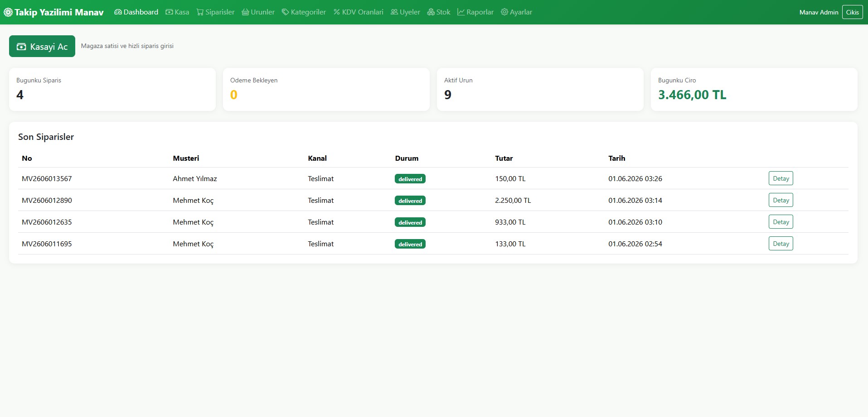The height and width of the screenshot is (417, 868).
Task: Click the Magaza satisi ve hizli siparis text
Action: coord(127,46)
